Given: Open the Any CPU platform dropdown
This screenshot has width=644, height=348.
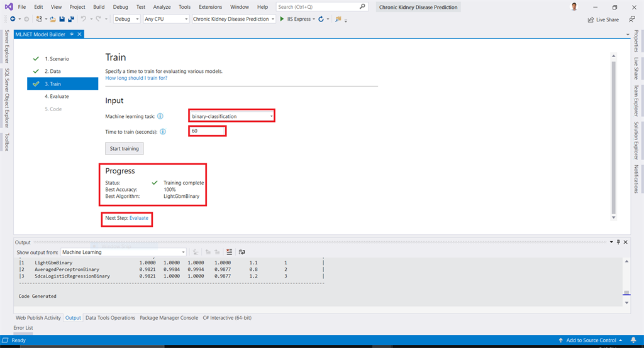Looking at the screenshot, I should pyautogui.click(x=166, y=19).
